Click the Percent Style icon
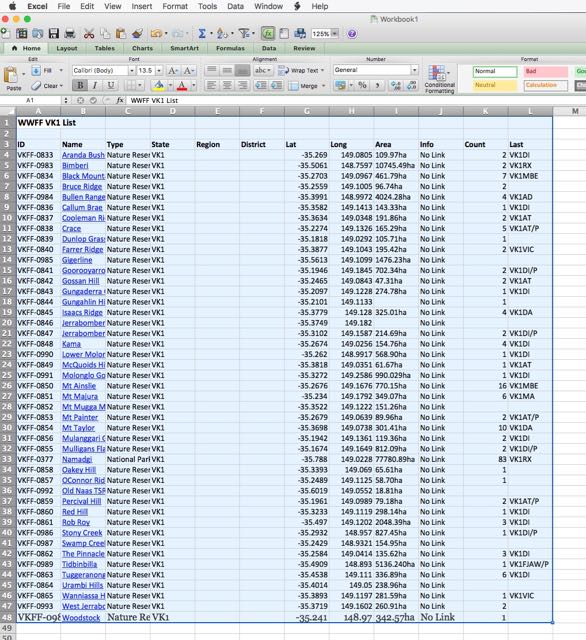586x640 pixels. pos(362,85)
